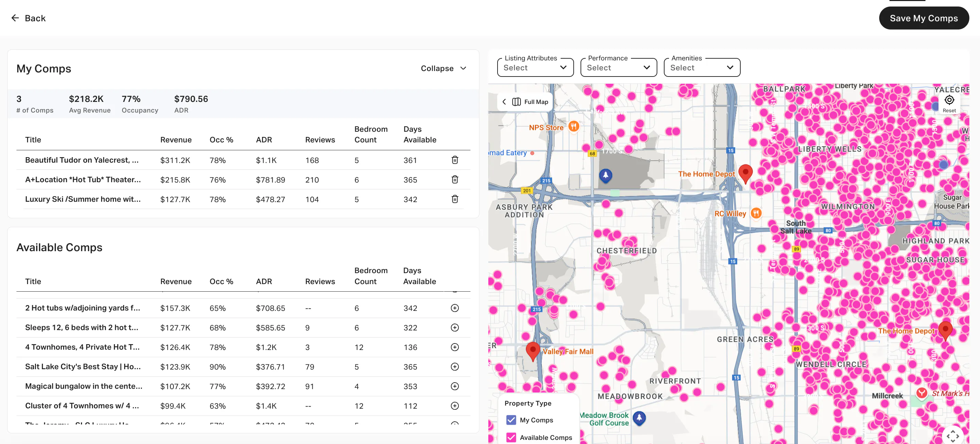Click the $790.56 ADR stat

[x=191, y=104]
